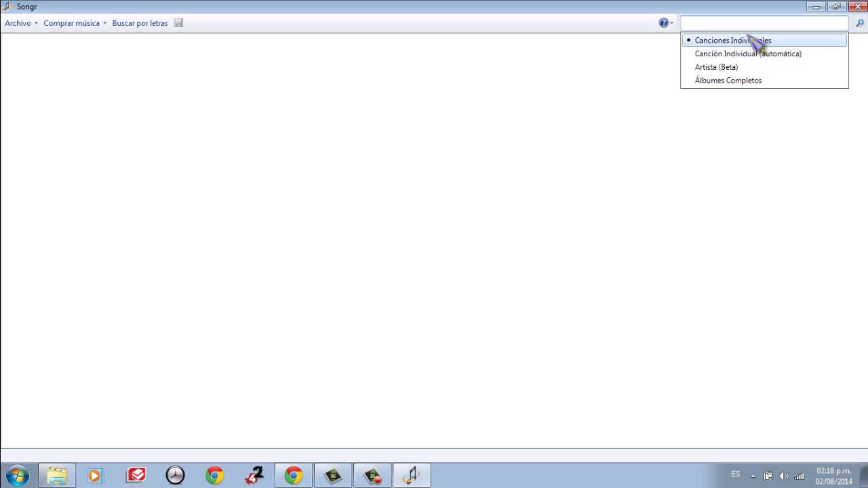Open the Windows Start menu
The height and width of the screenshot is (488, 868).
pos(17,476)
